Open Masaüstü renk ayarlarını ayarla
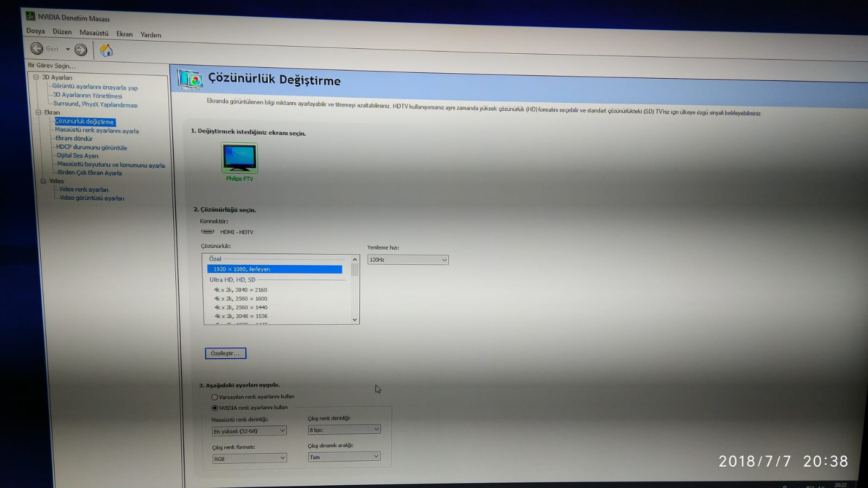 (x=97, y=130)
